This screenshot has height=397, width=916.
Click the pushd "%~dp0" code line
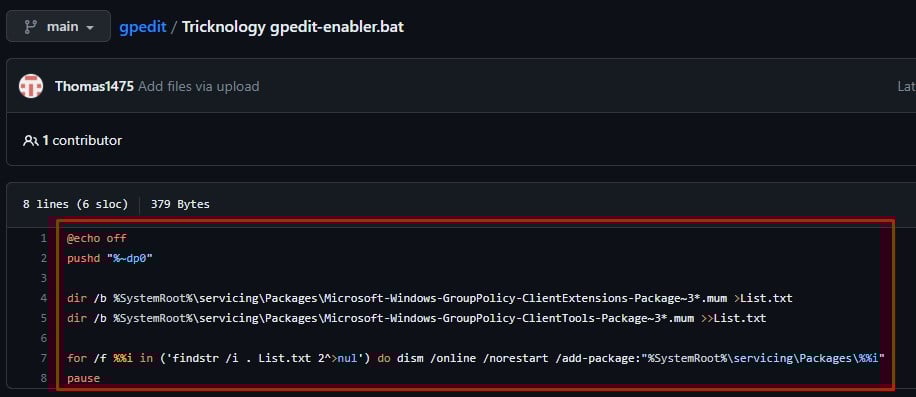[x=110, y=258]
